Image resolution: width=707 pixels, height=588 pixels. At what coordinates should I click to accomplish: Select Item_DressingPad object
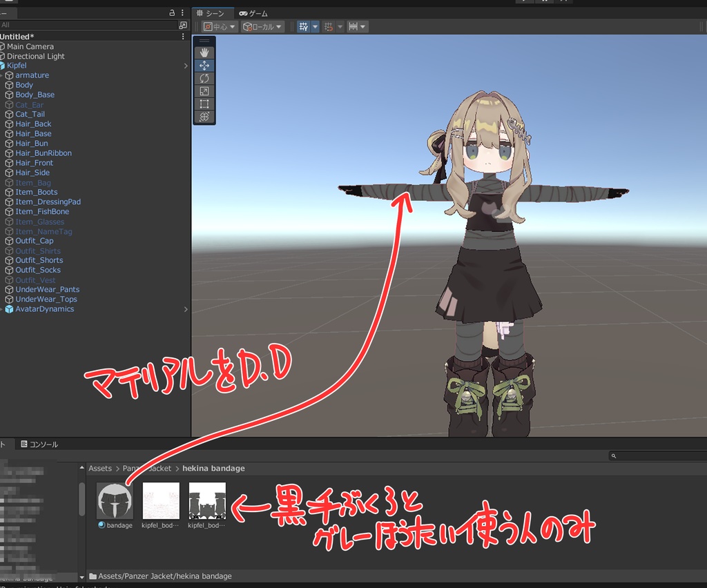pyautogui.click(x=48, y=202)
